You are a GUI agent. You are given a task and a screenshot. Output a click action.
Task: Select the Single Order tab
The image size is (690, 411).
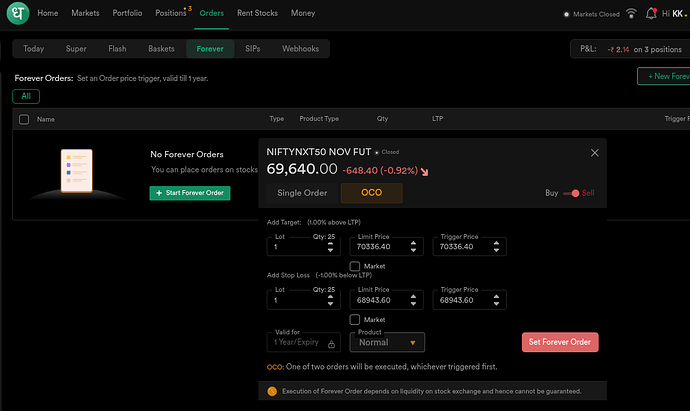tap(302, 193)
